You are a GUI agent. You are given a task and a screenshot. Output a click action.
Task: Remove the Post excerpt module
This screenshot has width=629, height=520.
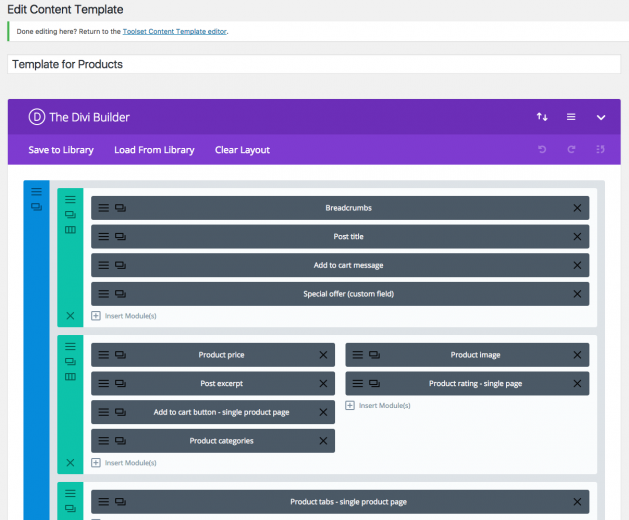pyautogui.click(x=323, y=383)
